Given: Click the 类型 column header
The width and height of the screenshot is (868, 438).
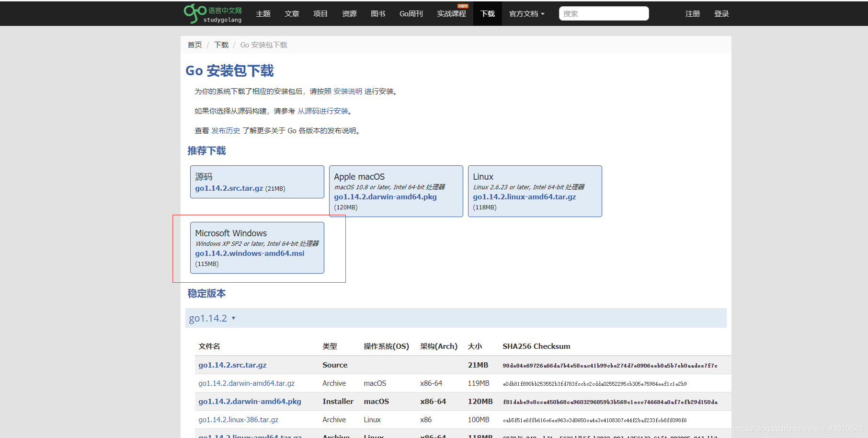Looking at the screenshot, I should click(x=330, y=346).
